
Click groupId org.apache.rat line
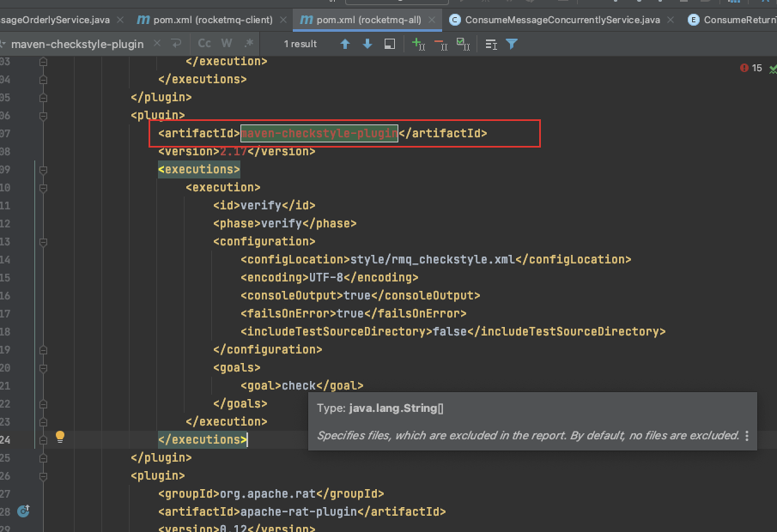click(271, 494)
